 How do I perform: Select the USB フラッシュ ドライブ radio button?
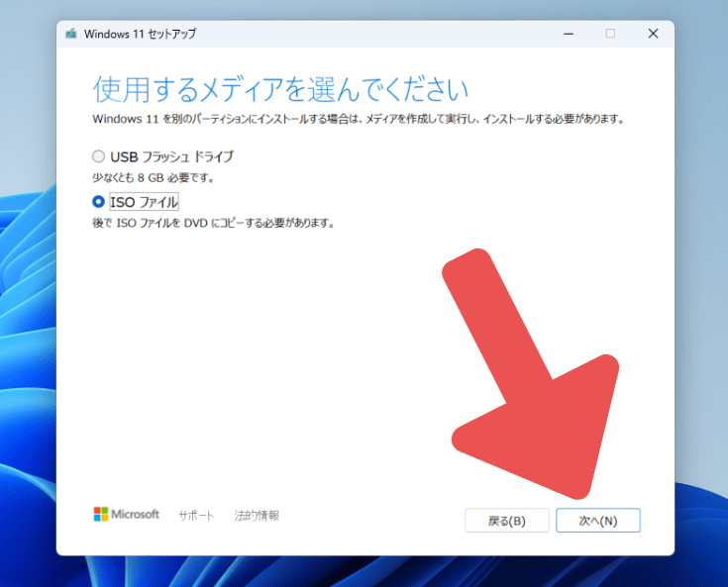[x=98, y=156]
